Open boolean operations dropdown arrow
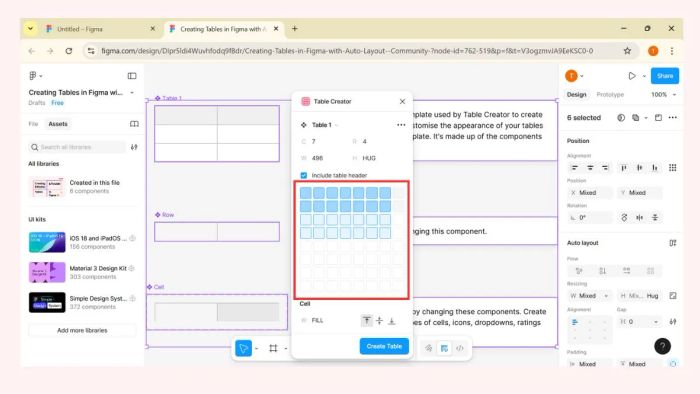 click(646, 118)
